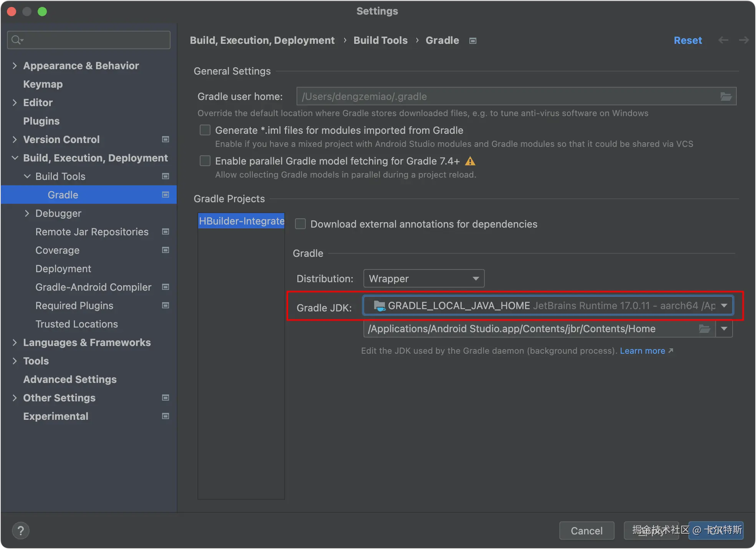This screenshot has height=549, width=756.
Task: Select Remote Jar Repositories page
Action: [x=92, y=232]
